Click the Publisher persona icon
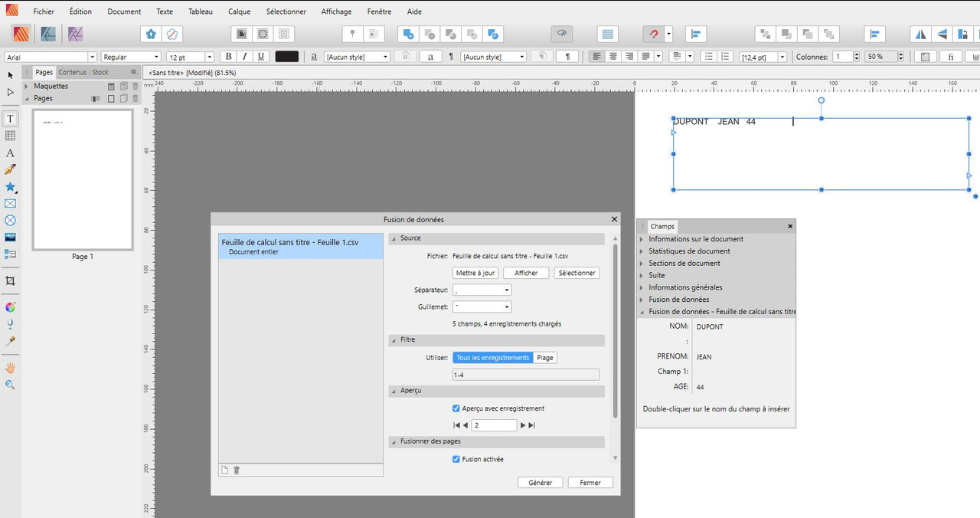 (x=21, y=34)
